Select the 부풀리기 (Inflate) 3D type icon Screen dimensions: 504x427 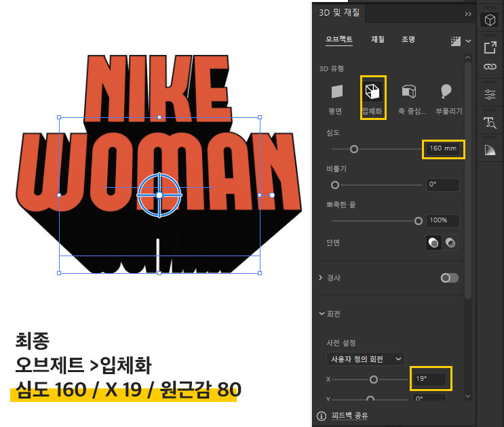click(446, 91)
